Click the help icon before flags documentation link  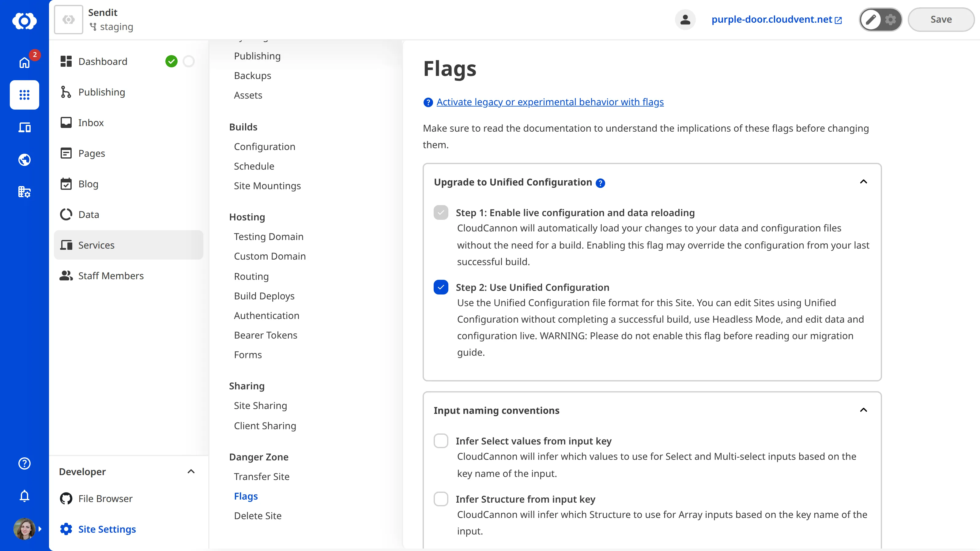click(x=428, y=102)
